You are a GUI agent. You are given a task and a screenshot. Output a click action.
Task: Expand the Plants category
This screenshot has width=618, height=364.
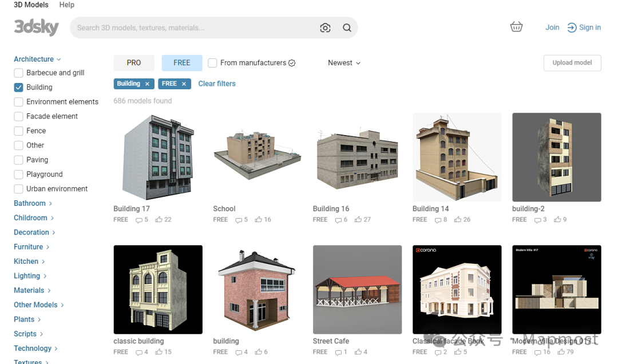27,319
